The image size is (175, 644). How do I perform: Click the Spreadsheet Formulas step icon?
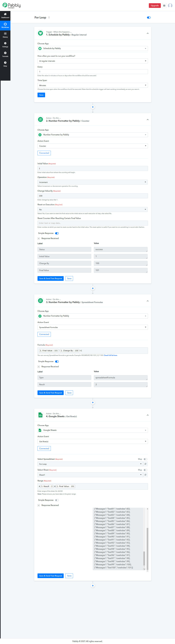[x=40, y=301]
